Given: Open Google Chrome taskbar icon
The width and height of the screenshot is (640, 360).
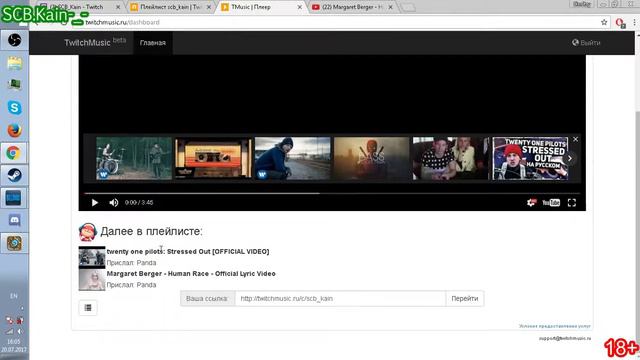Looking at the screenshot, I should click(14, 153).
